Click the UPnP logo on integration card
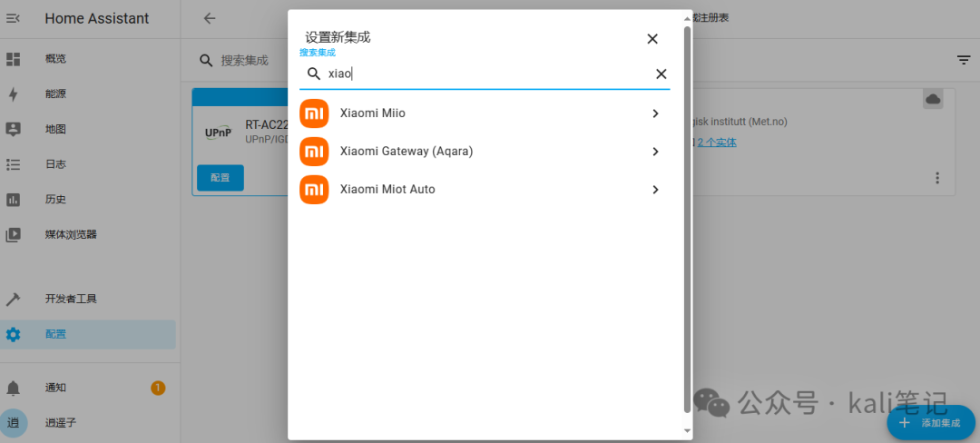Viewport: 980px width, 443px height. (x=219, y=133)
